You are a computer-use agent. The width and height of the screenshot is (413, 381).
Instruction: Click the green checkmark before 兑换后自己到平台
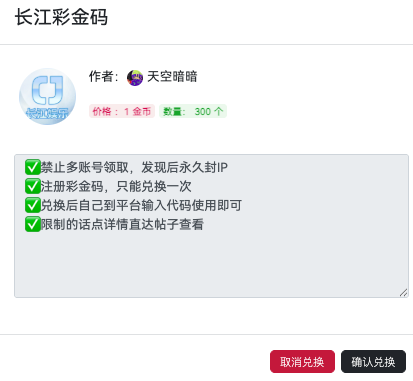coord(33,205)
